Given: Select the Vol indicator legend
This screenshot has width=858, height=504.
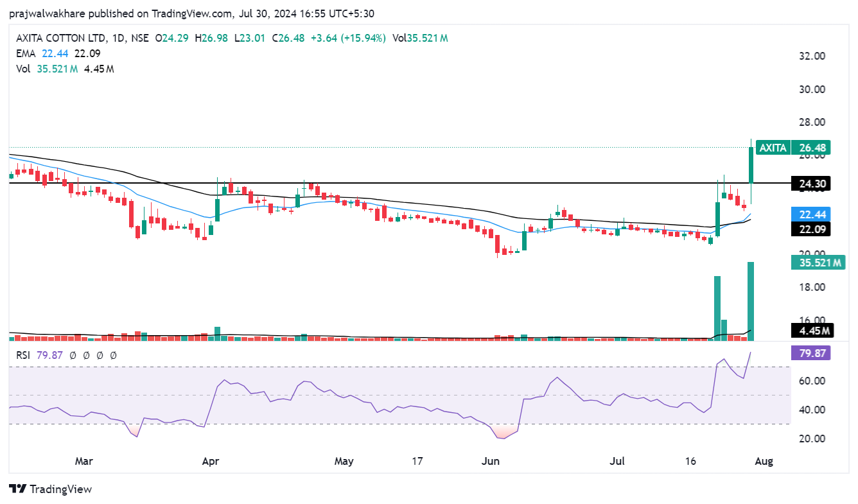Looking at the screenshot, I should point(22,69).
